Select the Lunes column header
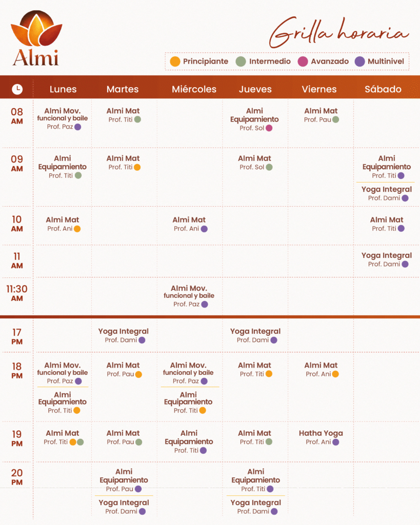Image resolution: width=420 pixels, height=525 pixels. 63,89
